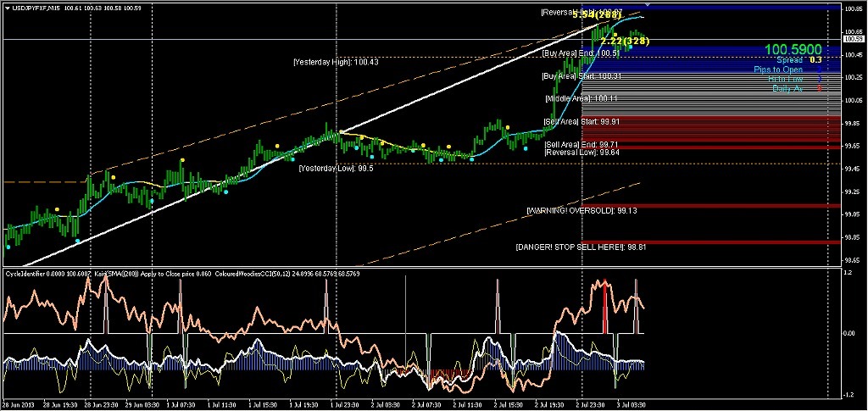Screen dimensions: 868x411
Task: Click the Pips to Open label
Action: (778, 69)
